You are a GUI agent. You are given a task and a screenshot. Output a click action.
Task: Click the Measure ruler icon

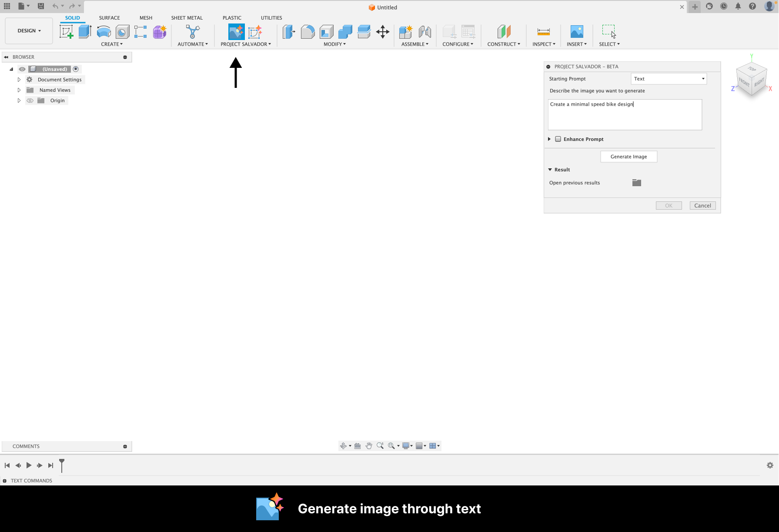coord(544,32)
